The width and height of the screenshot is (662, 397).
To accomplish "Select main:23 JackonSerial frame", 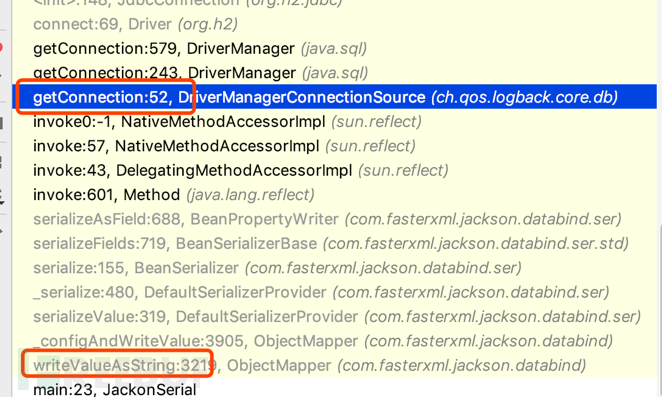I will pyautogui.click(x=334, y=389).
